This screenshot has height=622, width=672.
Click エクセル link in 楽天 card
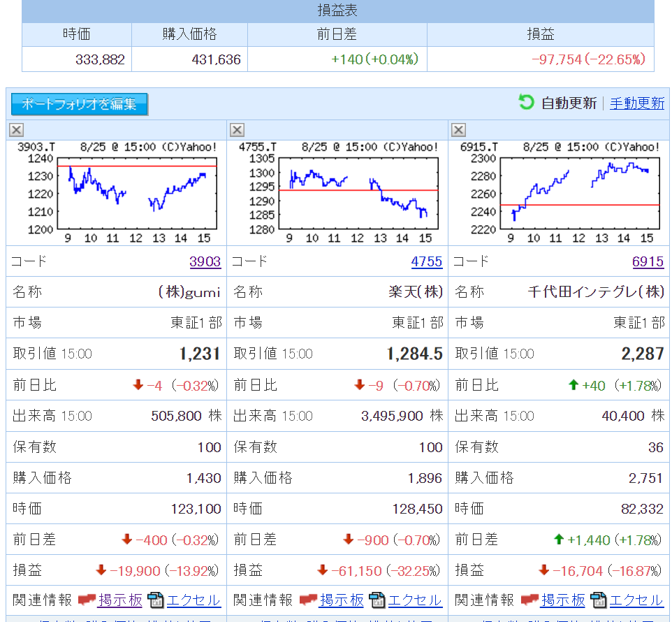pyautogui.click(x=415, y=600)
